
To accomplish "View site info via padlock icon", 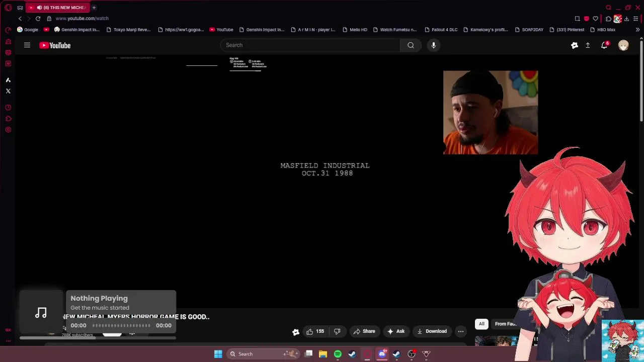I will click(49, 19).
